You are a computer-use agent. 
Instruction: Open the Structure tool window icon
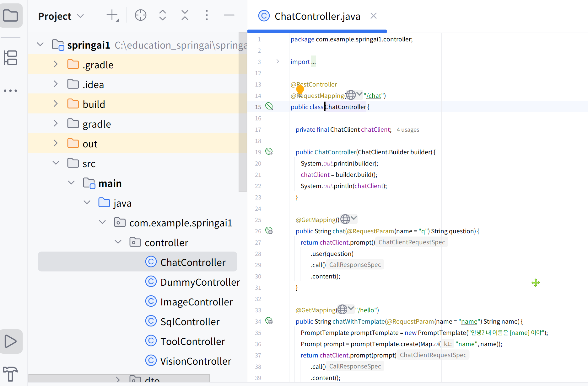point(11,58)
